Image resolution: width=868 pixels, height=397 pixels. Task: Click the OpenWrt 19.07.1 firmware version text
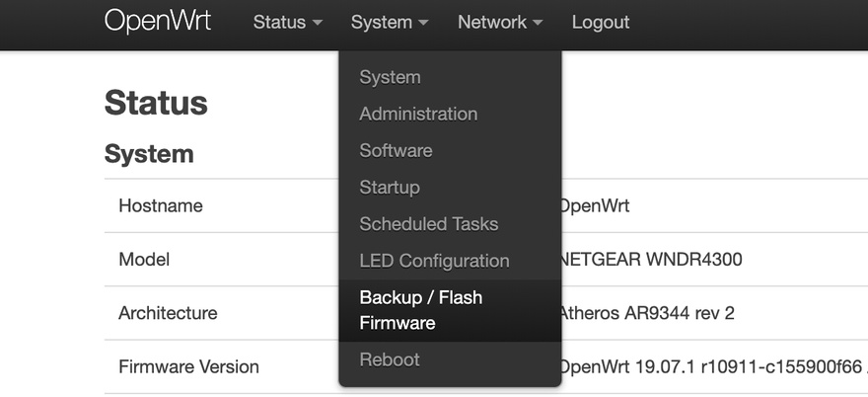710,367
